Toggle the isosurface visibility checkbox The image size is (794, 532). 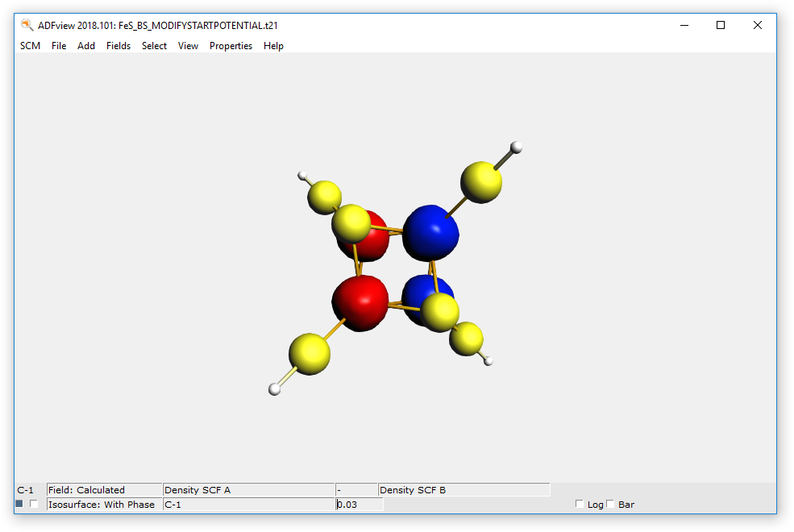click(34, 504)
